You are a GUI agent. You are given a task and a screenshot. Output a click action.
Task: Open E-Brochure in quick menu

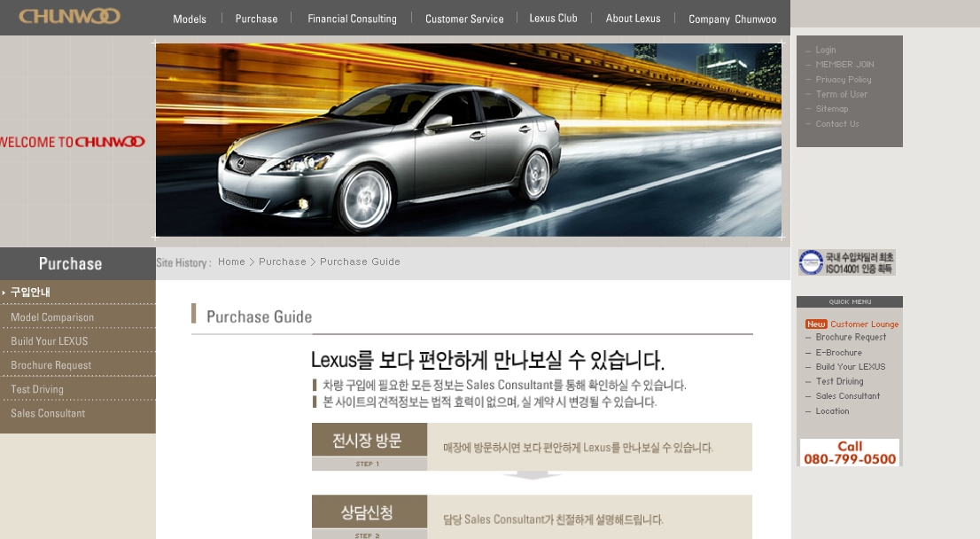coord(838,353)
